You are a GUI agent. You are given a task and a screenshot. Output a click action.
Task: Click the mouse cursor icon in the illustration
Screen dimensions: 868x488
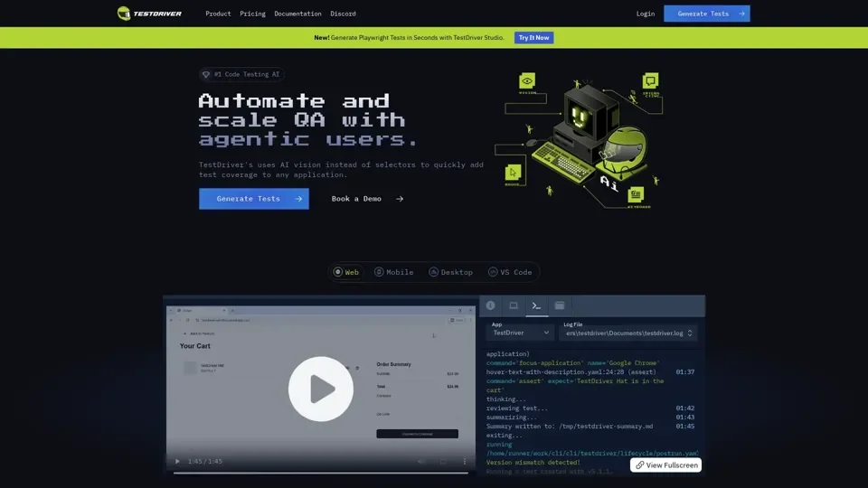(x=513, y=173)
